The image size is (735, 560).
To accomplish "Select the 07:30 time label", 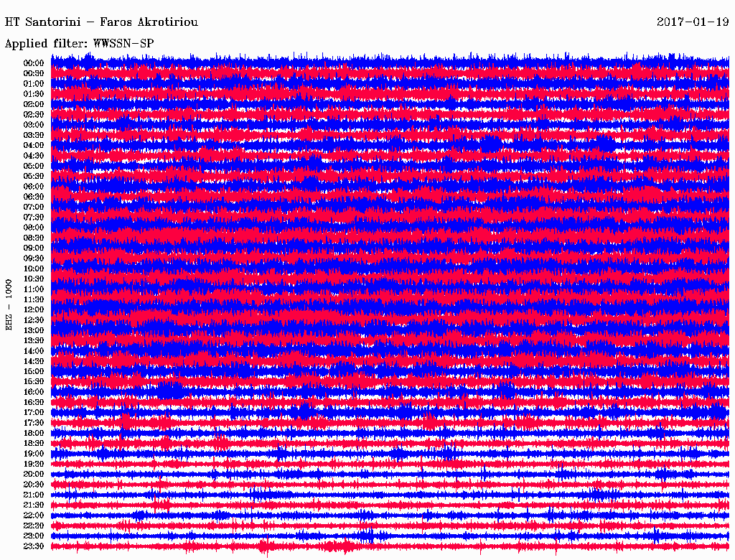I will 34,218.
